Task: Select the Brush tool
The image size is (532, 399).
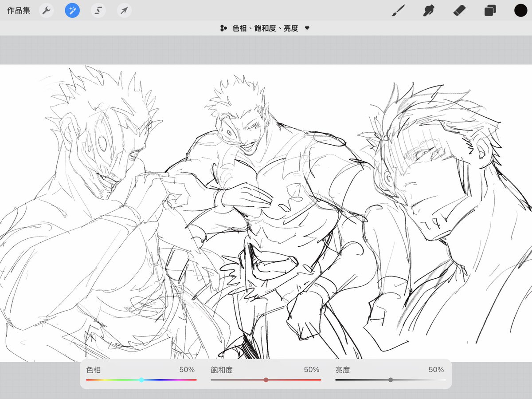Action: 399,11
